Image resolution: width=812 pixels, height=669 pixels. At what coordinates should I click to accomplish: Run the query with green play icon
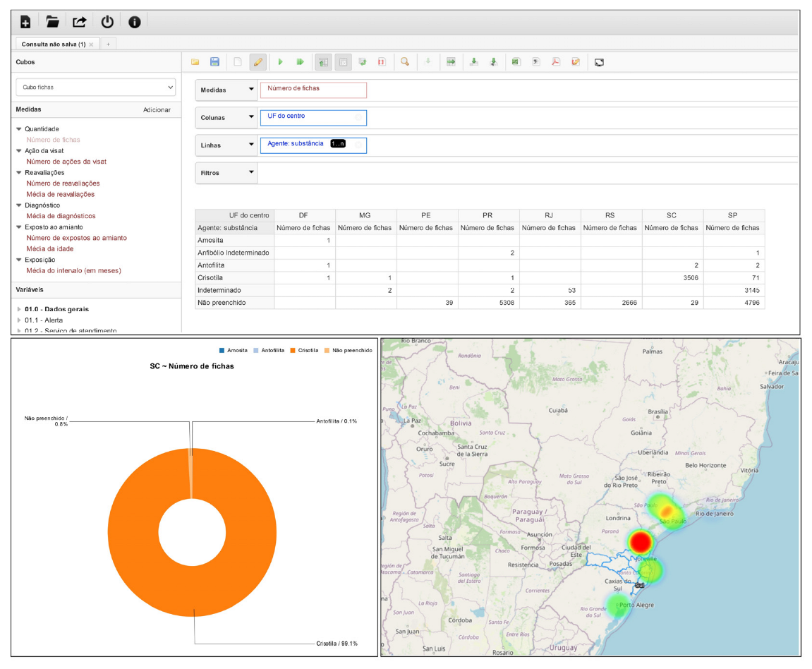click(x=280, y=62)
